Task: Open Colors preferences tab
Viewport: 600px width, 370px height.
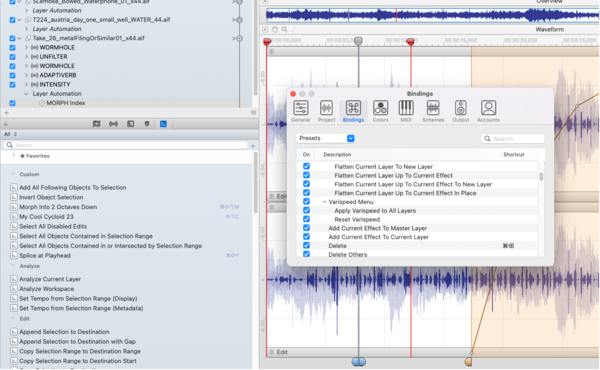Action: [380, 111]
